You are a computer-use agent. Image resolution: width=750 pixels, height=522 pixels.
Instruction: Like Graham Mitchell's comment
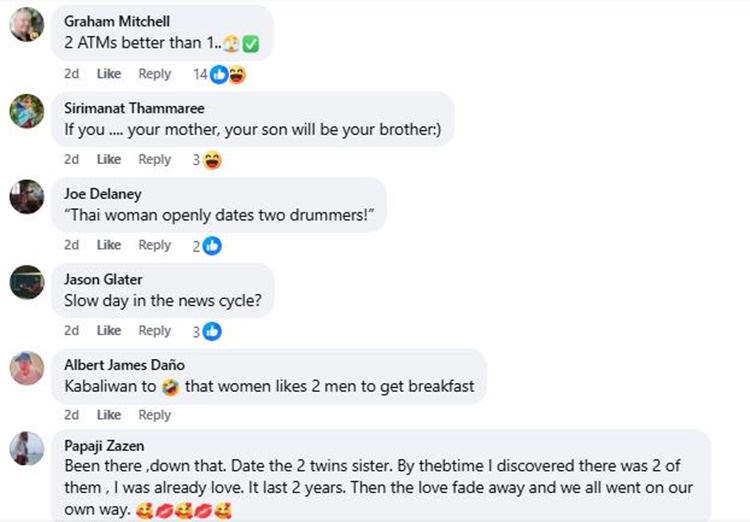109,74
